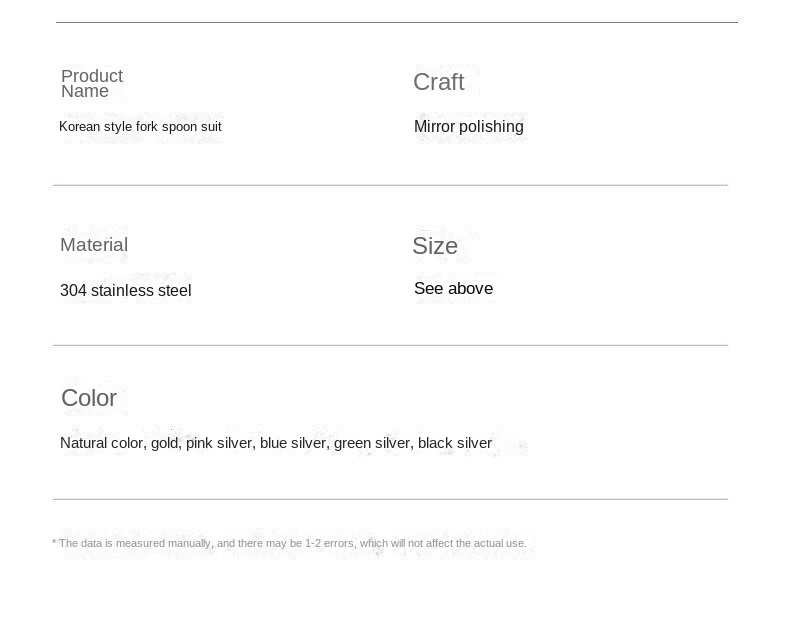
Task: Click the "See above" text
Action: point(453,289)
